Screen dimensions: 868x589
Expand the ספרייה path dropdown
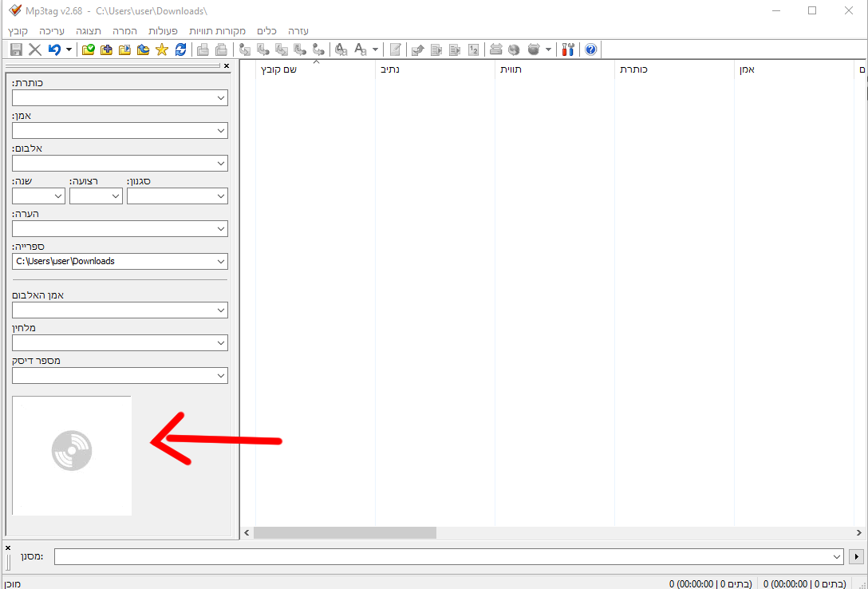coord(222,261)
